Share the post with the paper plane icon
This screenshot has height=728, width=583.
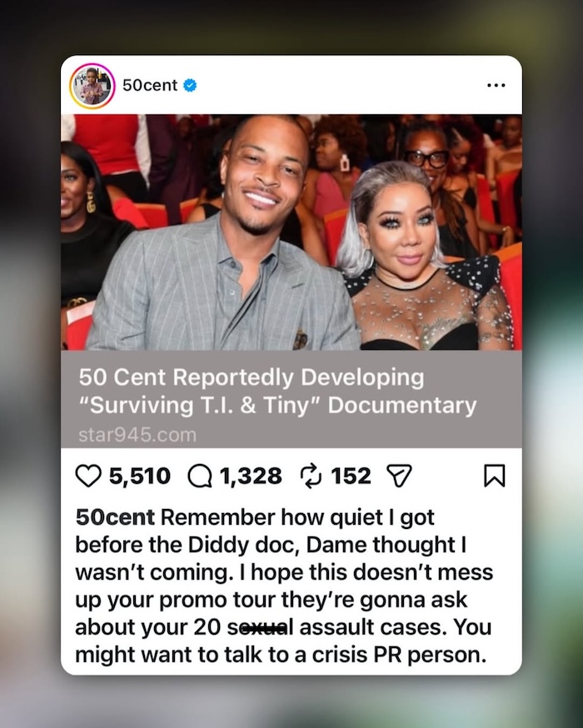click(399, 476)
